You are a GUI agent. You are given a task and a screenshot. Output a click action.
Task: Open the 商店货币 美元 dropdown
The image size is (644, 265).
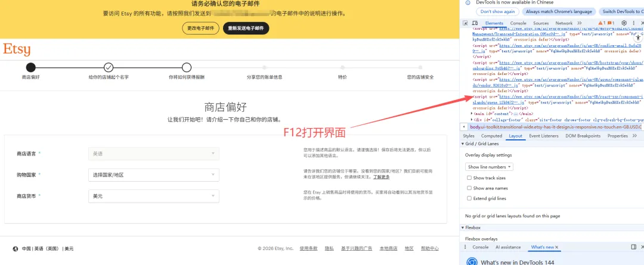[x=154, y=196]
